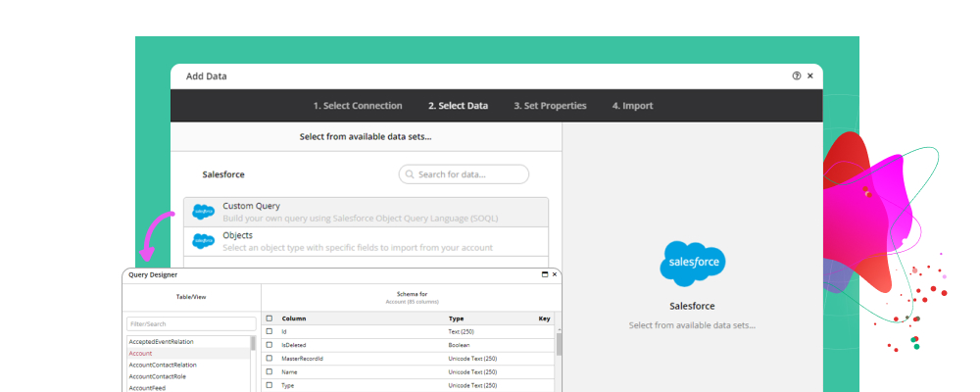Click the 'Query Designer' window title
The image size is (980, 392).
pos(153,274)
